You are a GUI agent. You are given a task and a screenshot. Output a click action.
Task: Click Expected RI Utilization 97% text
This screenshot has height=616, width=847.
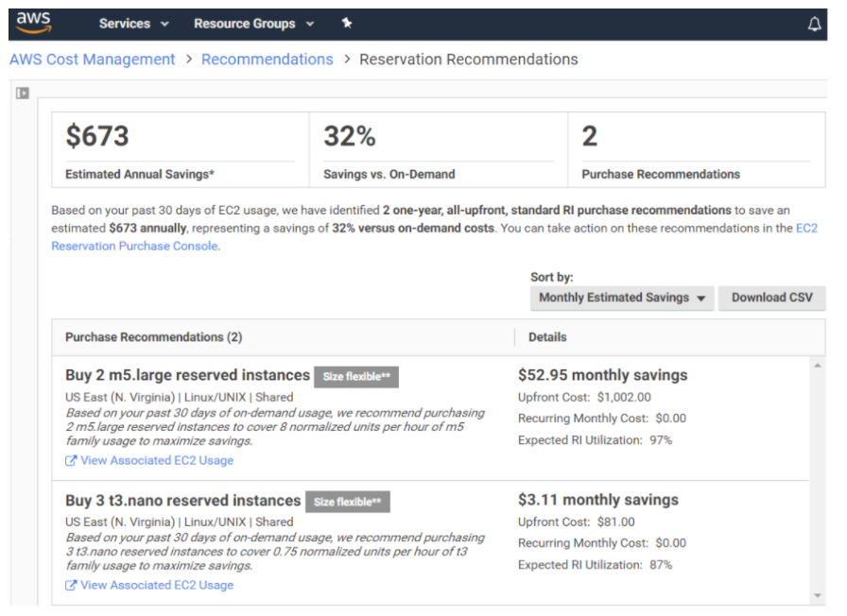pyautogui.click(x=596, y=440)
